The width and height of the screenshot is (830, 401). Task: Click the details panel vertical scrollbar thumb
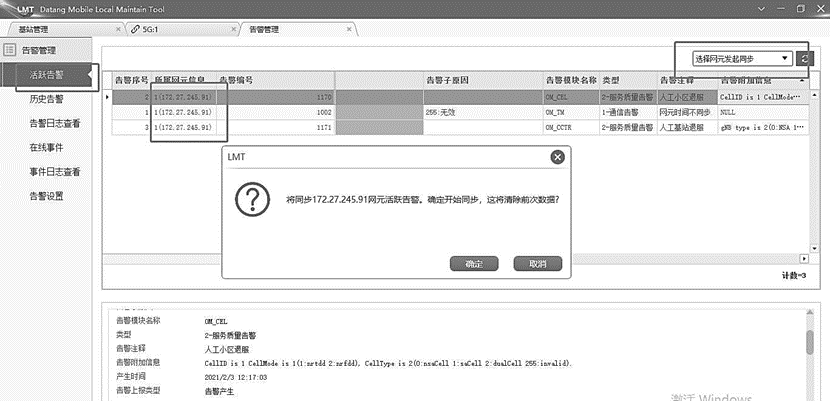(810, 342)
